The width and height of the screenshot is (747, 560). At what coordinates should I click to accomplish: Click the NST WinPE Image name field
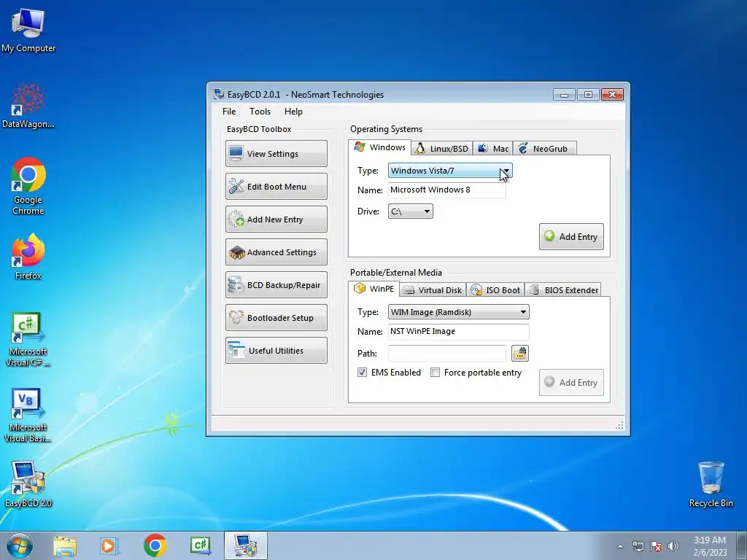(x=459, y=332)
